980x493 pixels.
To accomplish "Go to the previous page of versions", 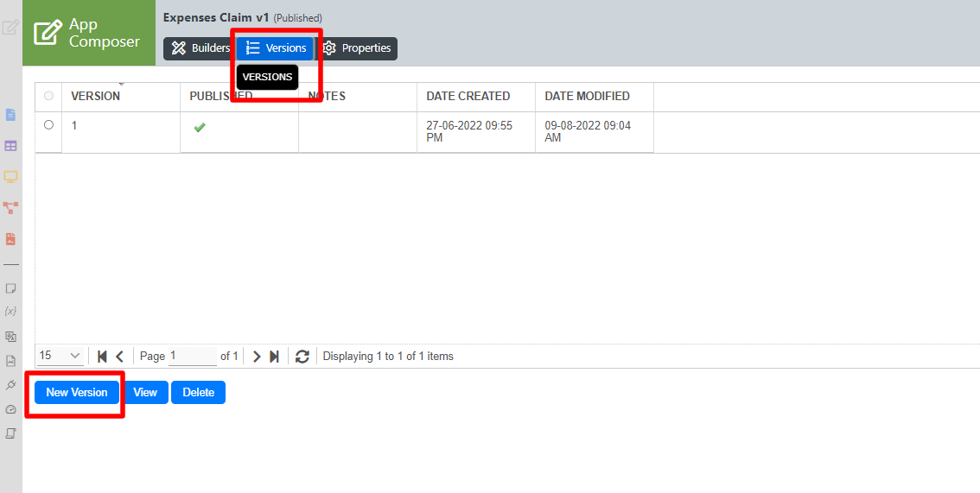I will [x=120, y=357].
